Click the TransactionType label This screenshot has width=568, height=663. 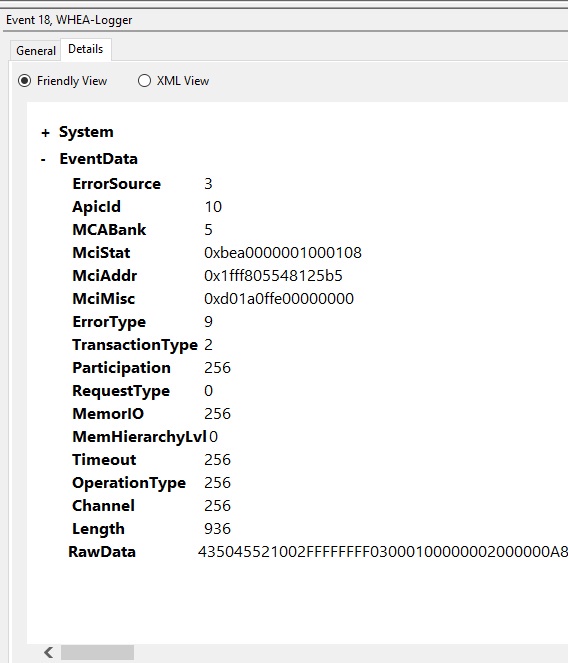coord(135,345)
